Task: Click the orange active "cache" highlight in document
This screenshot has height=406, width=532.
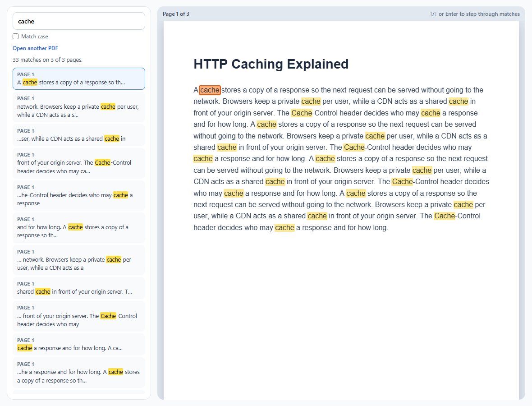Action: (x=210, y=90)
